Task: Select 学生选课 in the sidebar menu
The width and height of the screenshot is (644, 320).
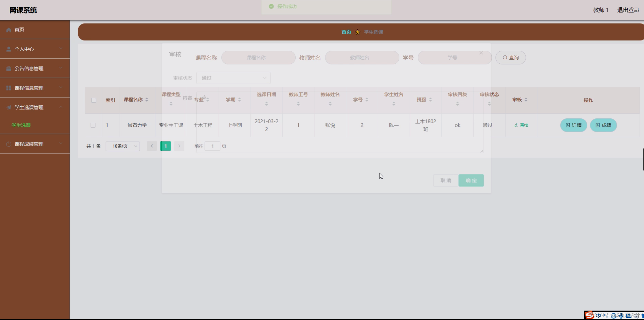Action: point(20,125)
